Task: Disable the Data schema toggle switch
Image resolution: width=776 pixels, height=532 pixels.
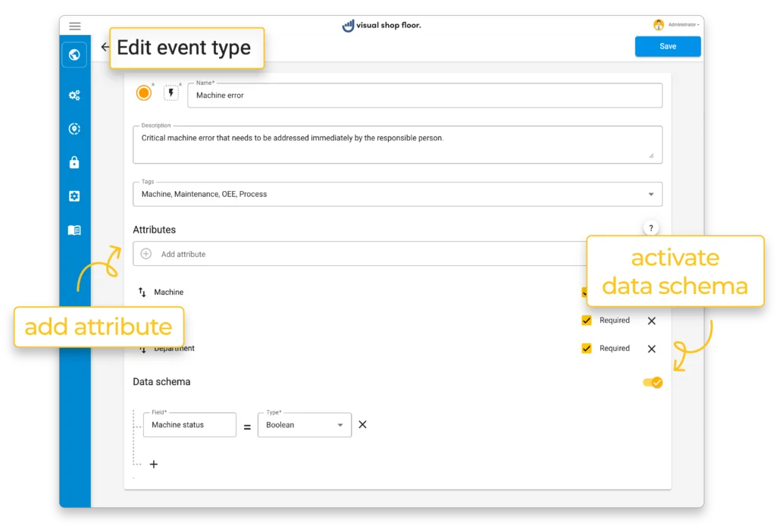Action: point(652,383)
